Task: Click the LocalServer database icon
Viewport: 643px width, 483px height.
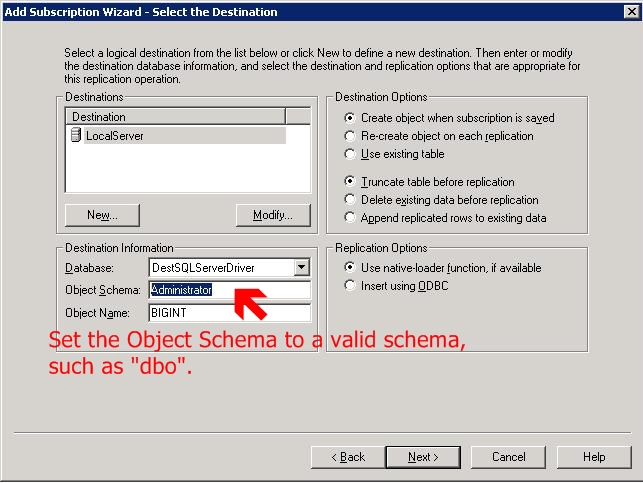Action: point(75,136)
